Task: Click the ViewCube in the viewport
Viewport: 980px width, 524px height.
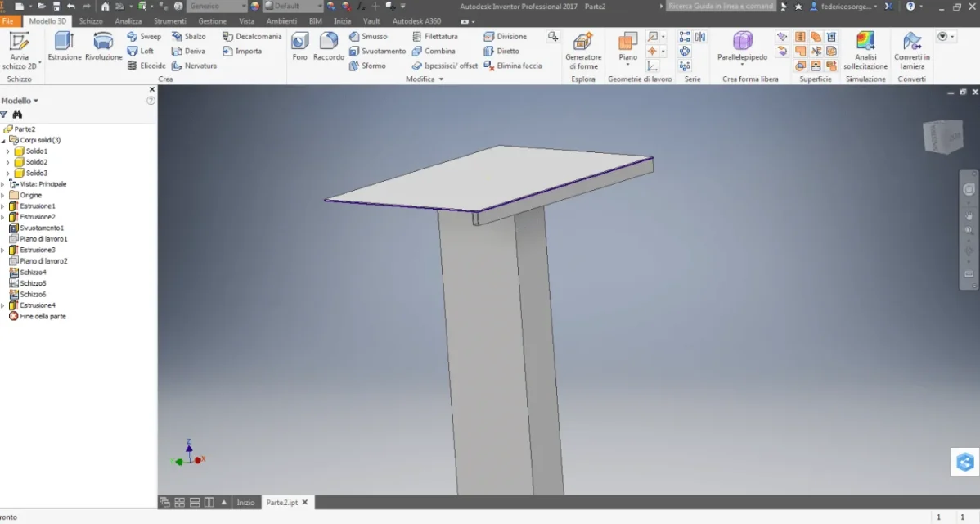Action: click(943, 136)
